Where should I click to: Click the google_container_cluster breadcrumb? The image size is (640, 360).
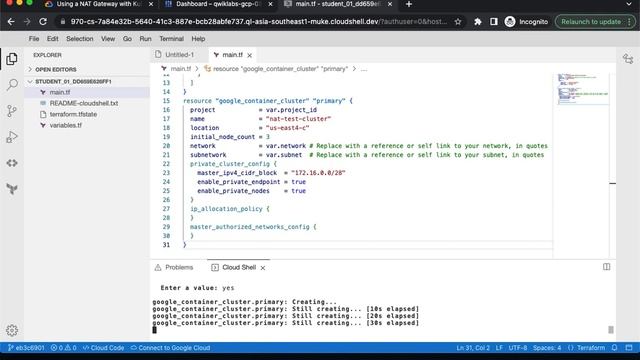tap(276, 69)
